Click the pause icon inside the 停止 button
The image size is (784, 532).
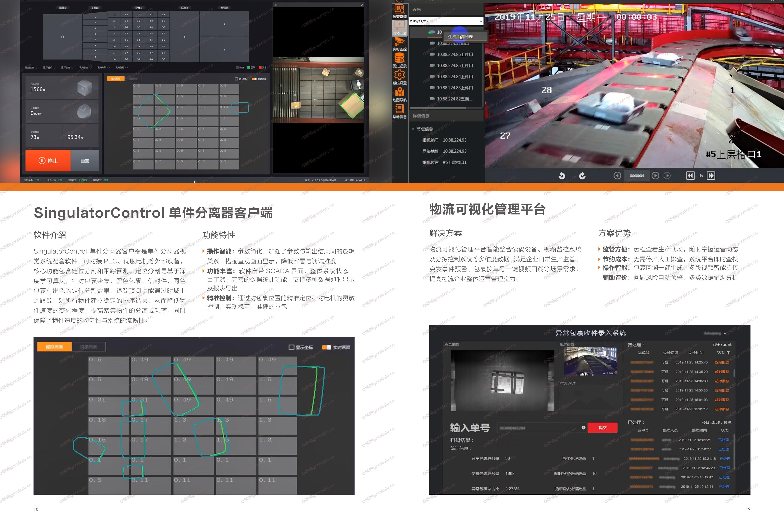pyautogui.click(x=42, y=161)
